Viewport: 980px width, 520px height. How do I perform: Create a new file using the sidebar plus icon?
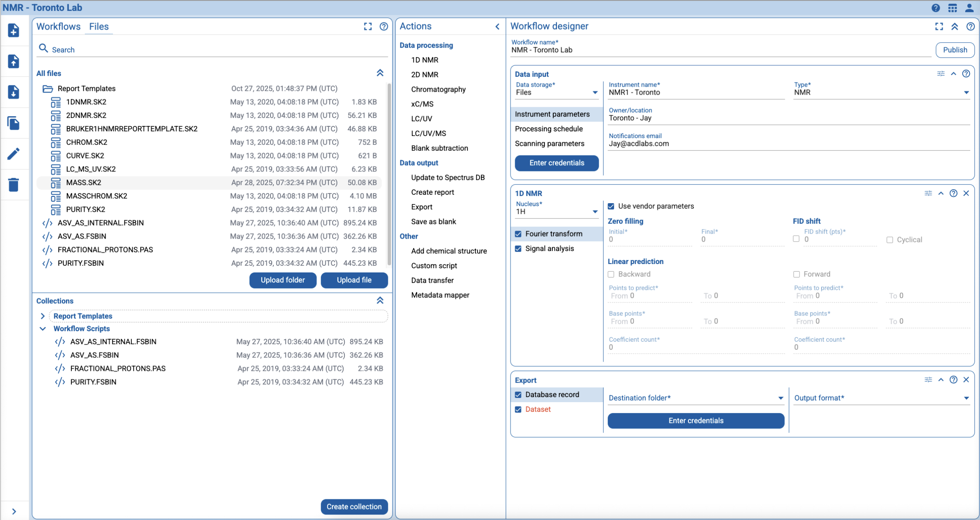(x=14, y=31)
